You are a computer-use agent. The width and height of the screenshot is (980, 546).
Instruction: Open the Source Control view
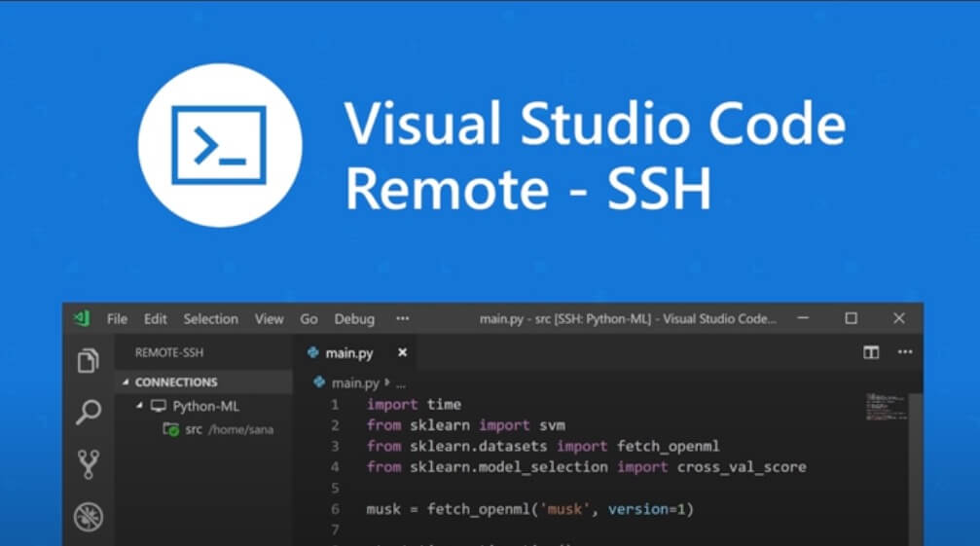pos(89,464)
